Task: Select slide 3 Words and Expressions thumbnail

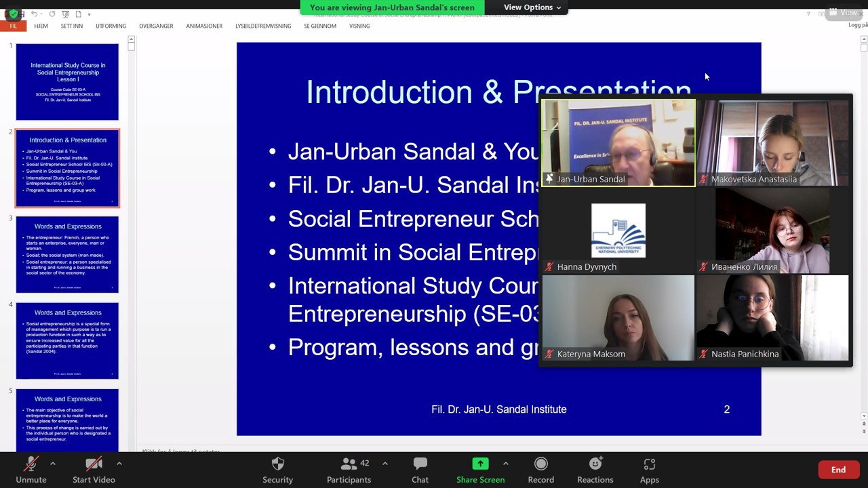Action: 67,254
